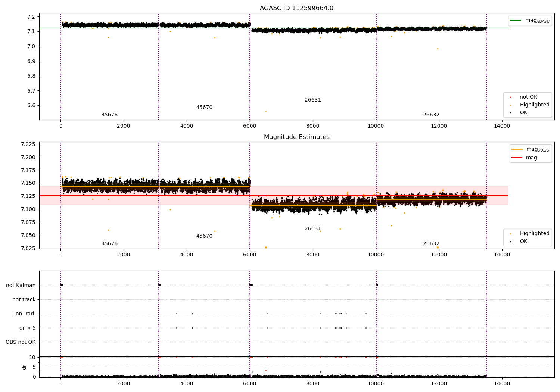Click x-tick '8000' on bottom panel

313,383
